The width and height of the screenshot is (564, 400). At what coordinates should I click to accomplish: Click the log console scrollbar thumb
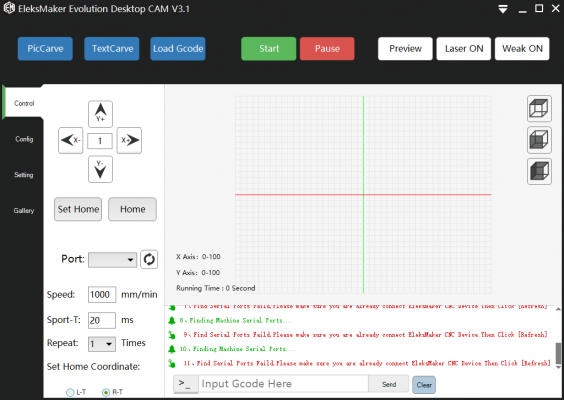558,353
